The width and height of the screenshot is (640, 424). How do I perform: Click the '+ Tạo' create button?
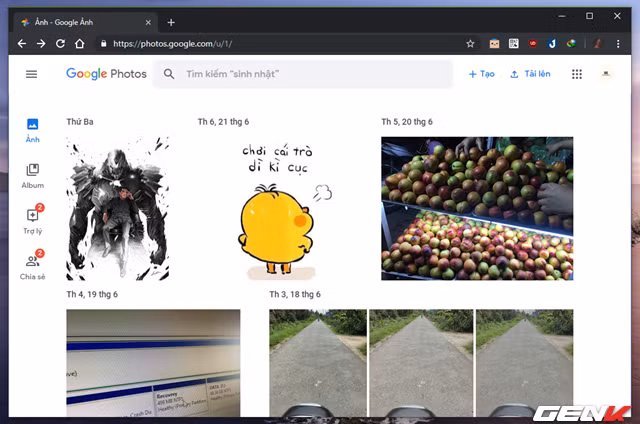pyautogui.click(x=482, y=74)
